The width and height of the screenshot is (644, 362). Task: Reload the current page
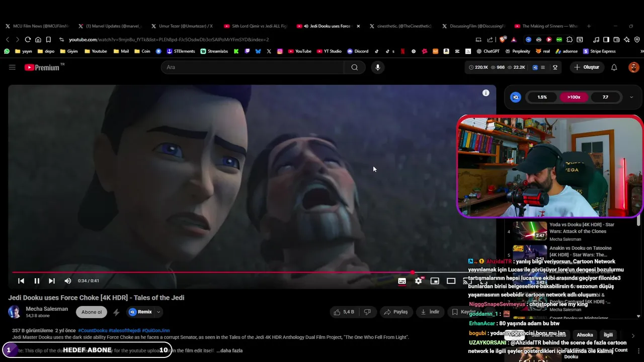[x=28, y=40]
